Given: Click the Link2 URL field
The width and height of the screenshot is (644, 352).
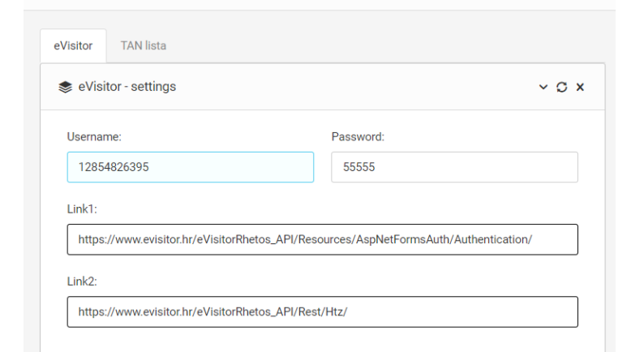Looking at the screenshot, I should tap(323, 311).
